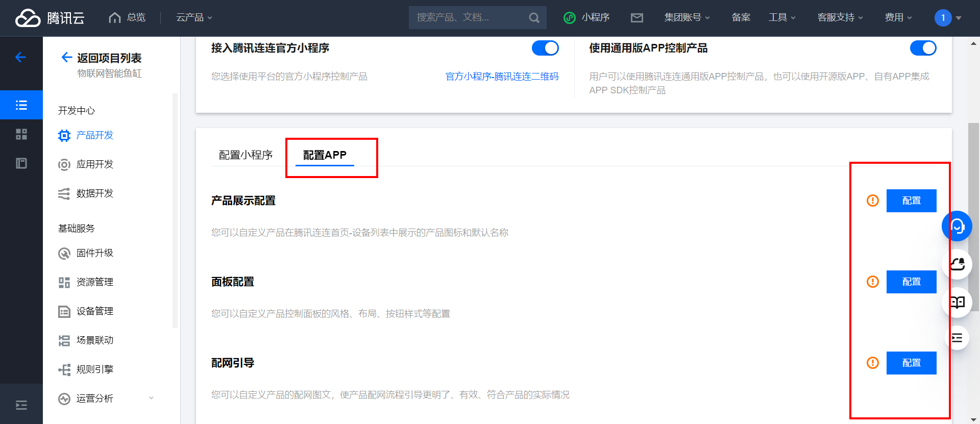Click the Tencent Cloud logo
The width and height of the screenshot is (980, 424).
pyautogui.click(x=50, y=18)
